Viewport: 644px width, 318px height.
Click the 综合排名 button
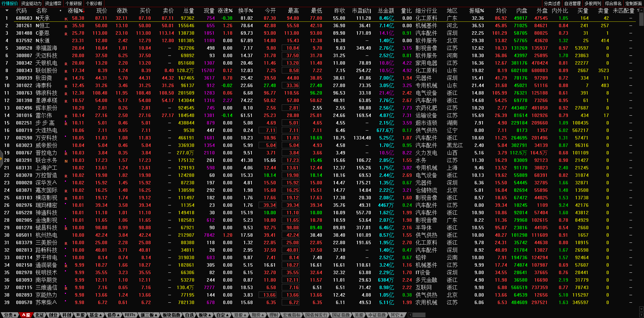[613, 3]
